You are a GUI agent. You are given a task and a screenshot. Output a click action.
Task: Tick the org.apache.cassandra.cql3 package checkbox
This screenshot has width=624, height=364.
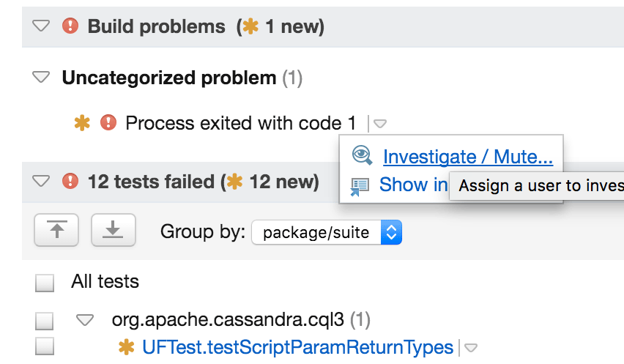[x=45, y=320]
